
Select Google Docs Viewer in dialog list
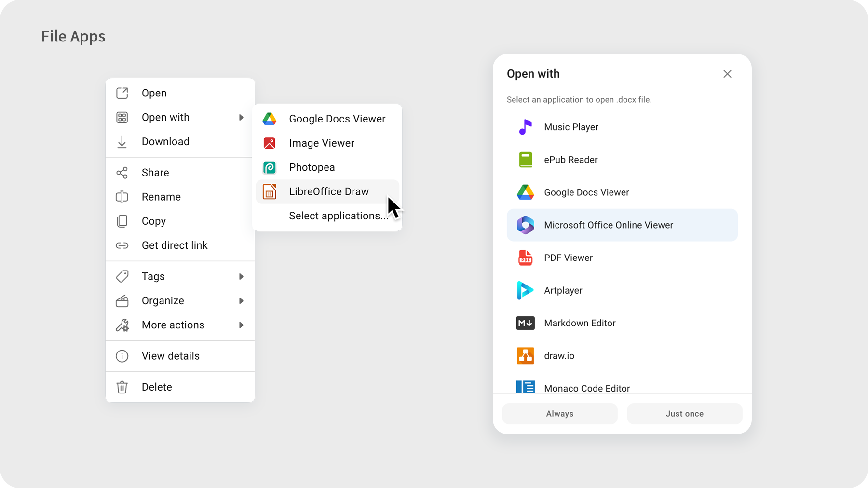(x=622, y=192)
